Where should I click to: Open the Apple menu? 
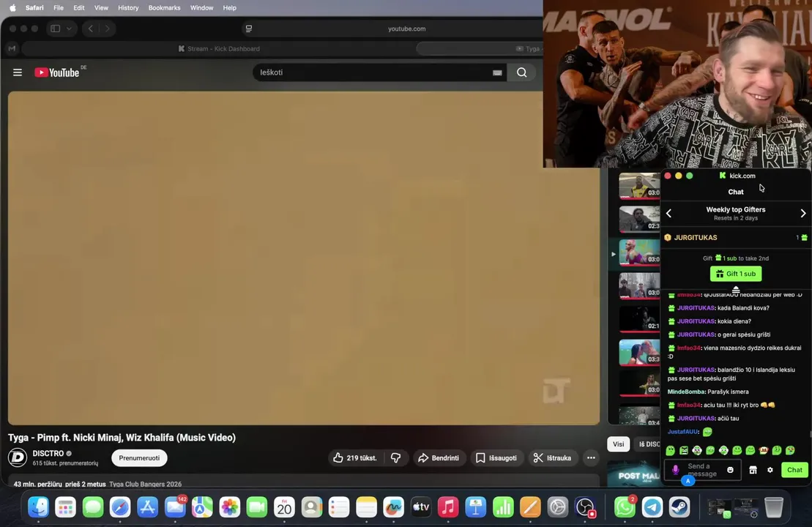tap(13, 8)
